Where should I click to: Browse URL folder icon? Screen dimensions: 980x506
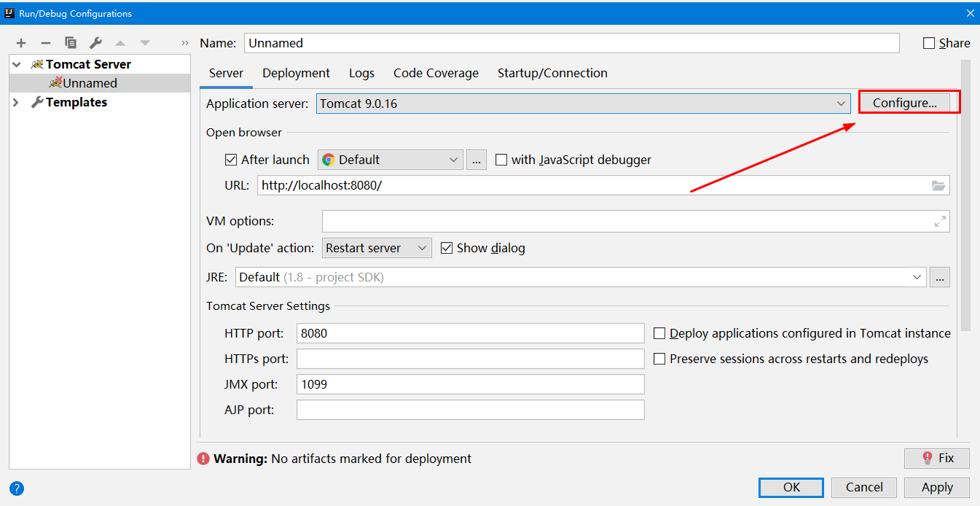click(x=938, y=185)
